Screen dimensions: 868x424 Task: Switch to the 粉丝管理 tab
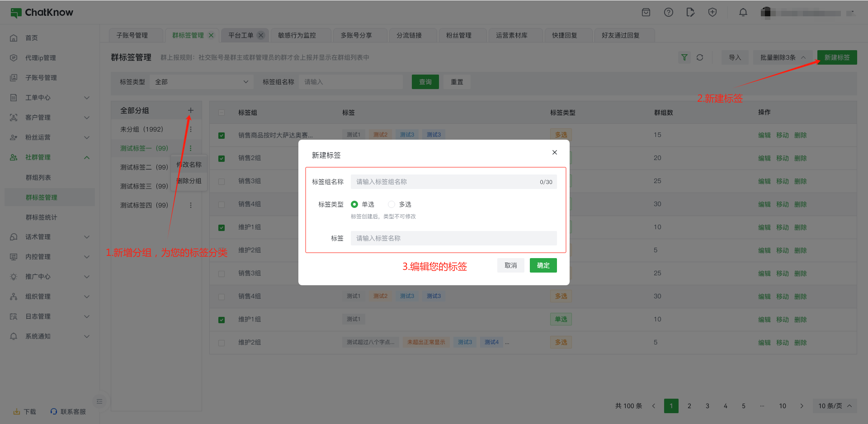click(459, 35)
